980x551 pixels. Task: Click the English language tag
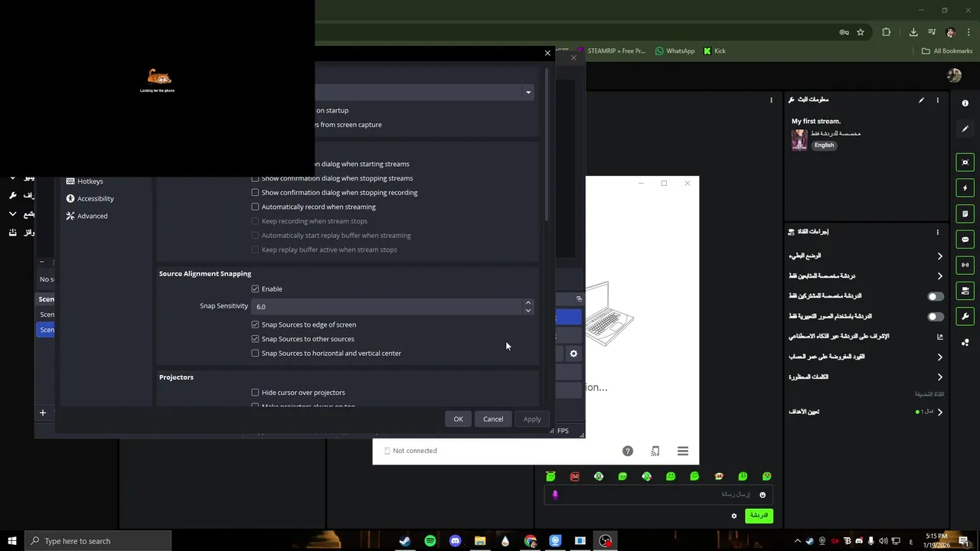click(x=824, y=145)
